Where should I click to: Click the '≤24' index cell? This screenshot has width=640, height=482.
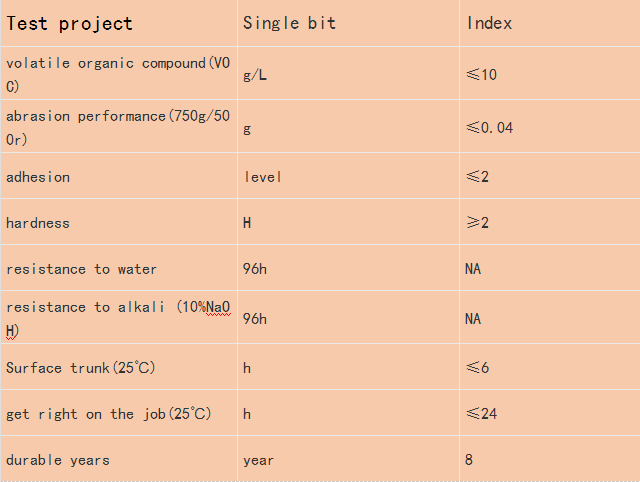coord(550,413)
